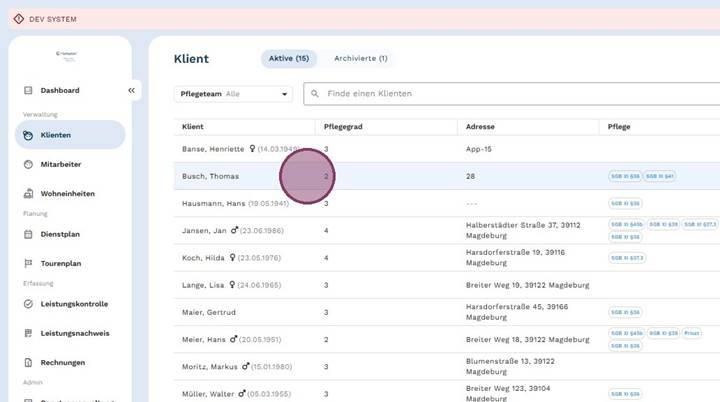Click male symbol next to Moritz, Markus

click(245, 366)
